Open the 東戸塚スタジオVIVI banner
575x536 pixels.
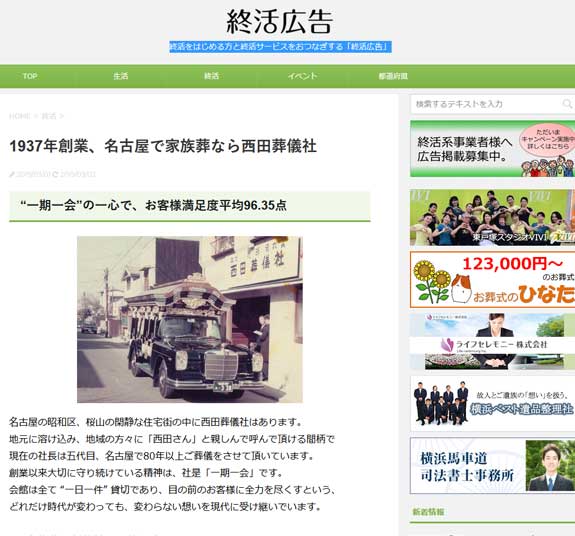click(x=492, y=217)
